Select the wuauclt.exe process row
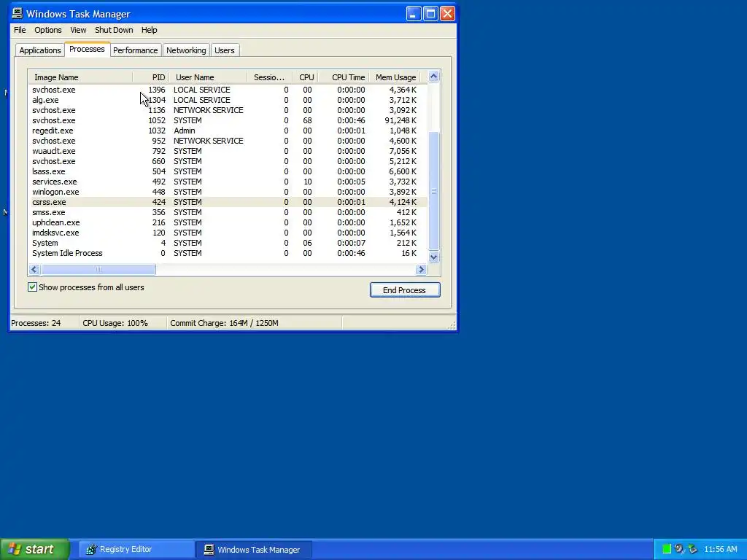Screen dimensions: 747x560 pos(228,151)
